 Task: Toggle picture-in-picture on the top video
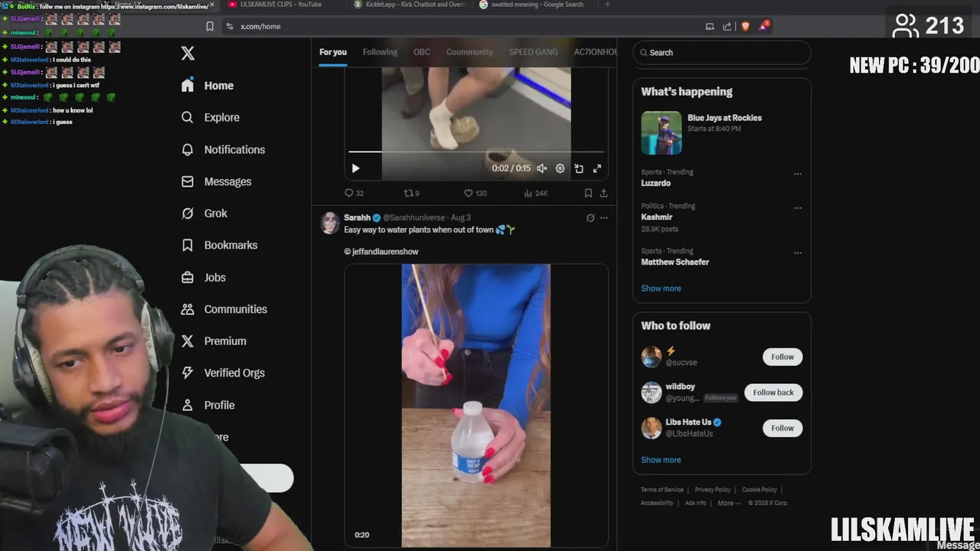tap(579, 168)
